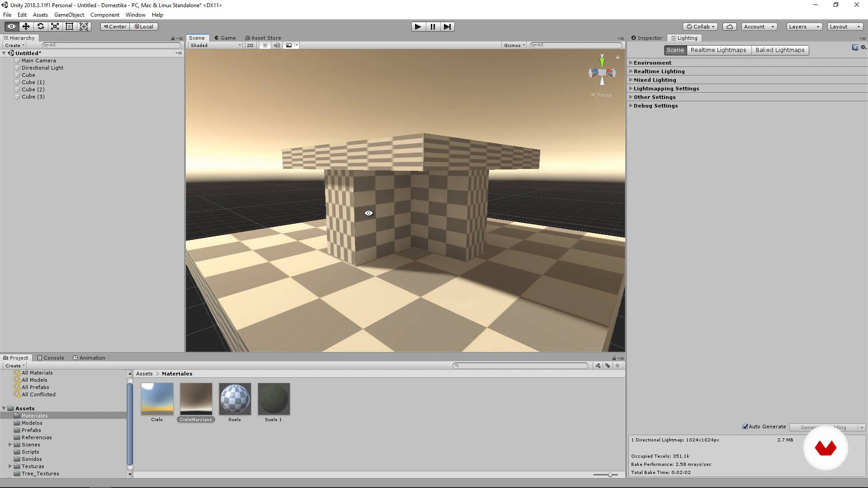Select the Scale tool
Viewport: 868px width, 488px height.
pyautogui.click(x=55, y=27)
